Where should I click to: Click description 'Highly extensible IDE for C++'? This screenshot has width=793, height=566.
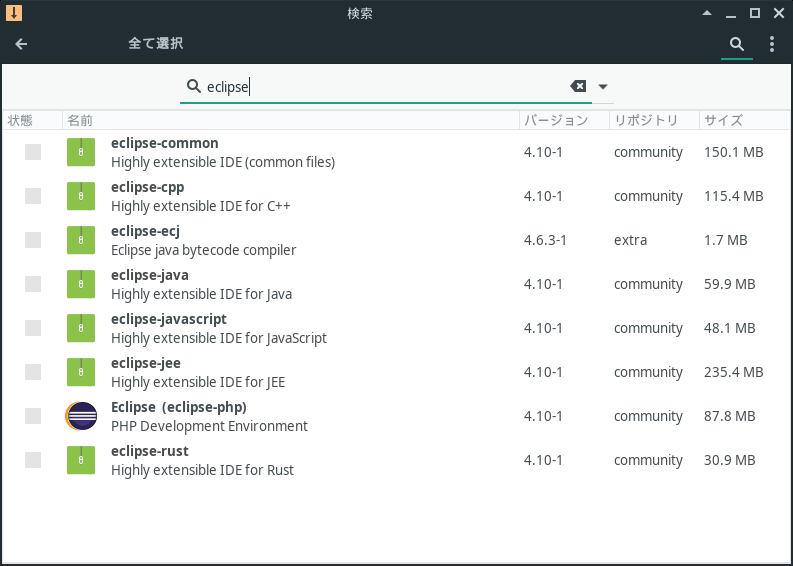[x=201, y=206]
